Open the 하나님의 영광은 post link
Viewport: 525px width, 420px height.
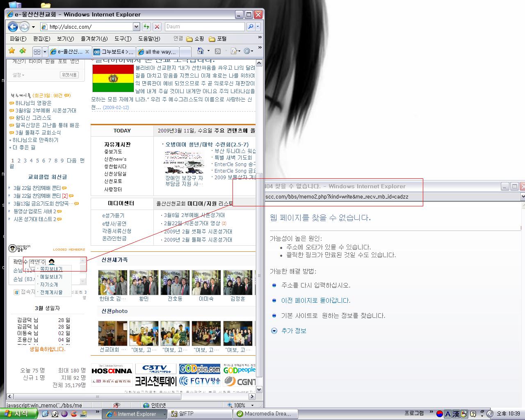pos(33,103)
